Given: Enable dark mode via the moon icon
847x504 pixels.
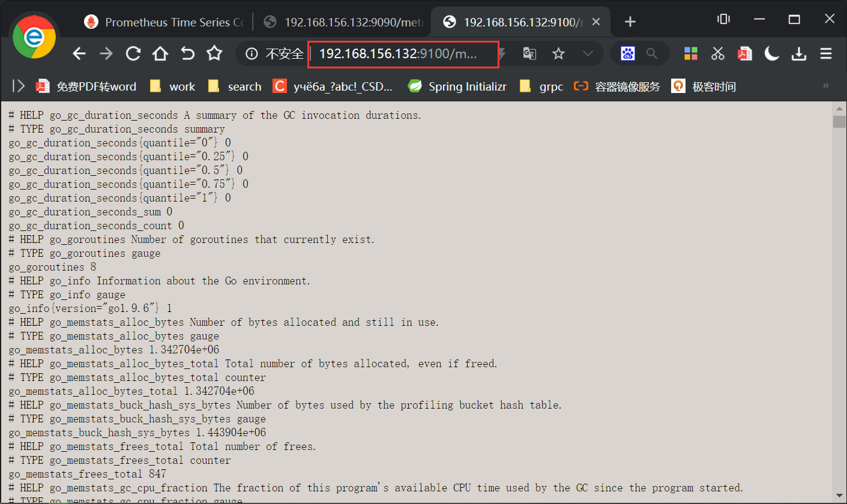Looking at the screenshot, I should 771,53.
